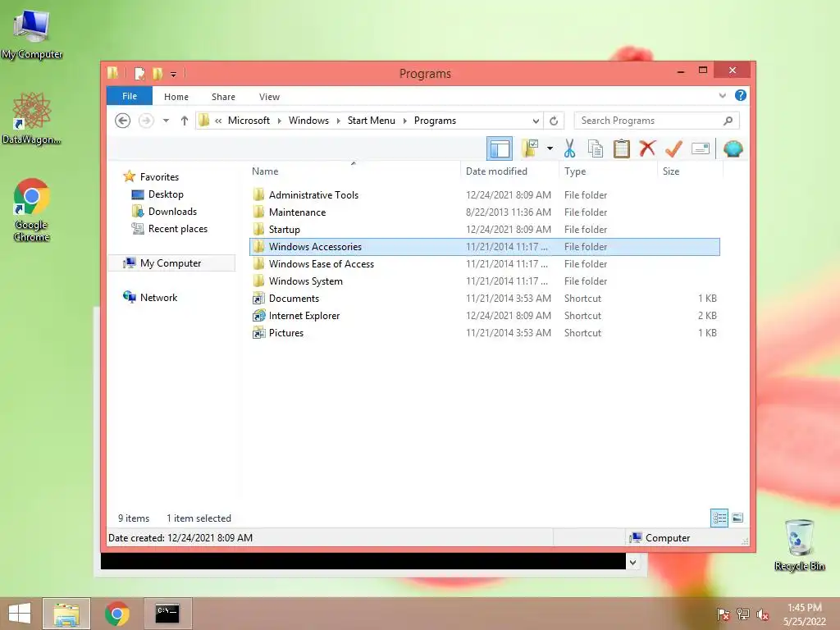
Task: Click the Windows Start button on the taskbar
Action: tap(20, 614)
